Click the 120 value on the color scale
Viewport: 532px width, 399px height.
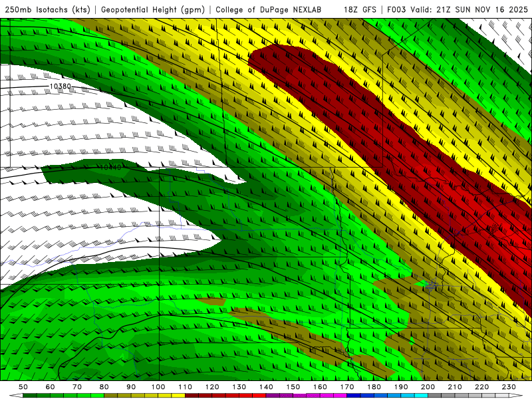212,387
